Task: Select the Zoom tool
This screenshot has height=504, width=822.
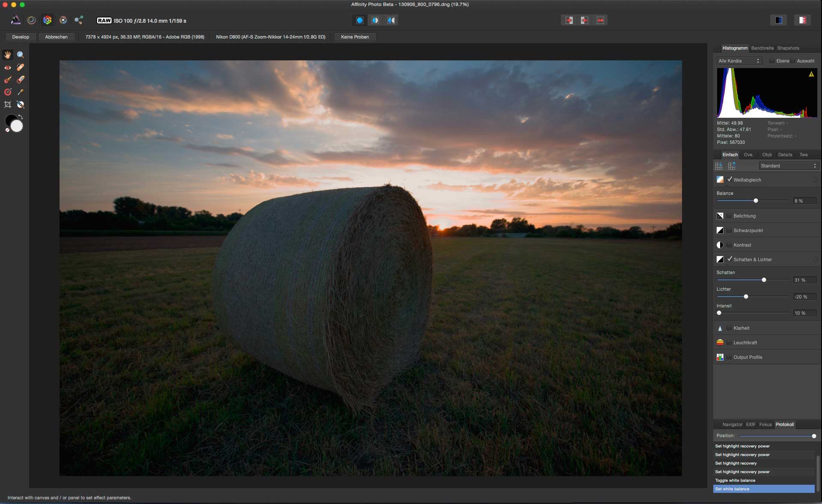Action: [20, 55]
